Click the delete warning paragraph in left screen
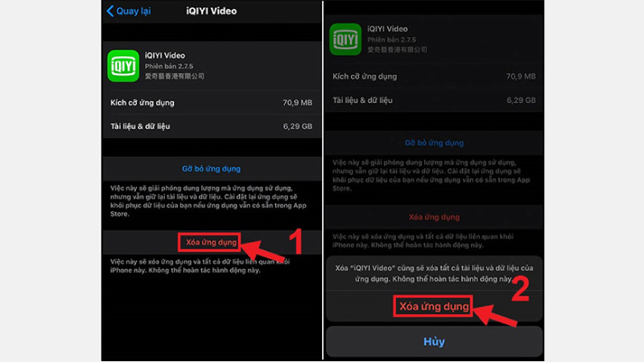 click(x=200, y=266)
